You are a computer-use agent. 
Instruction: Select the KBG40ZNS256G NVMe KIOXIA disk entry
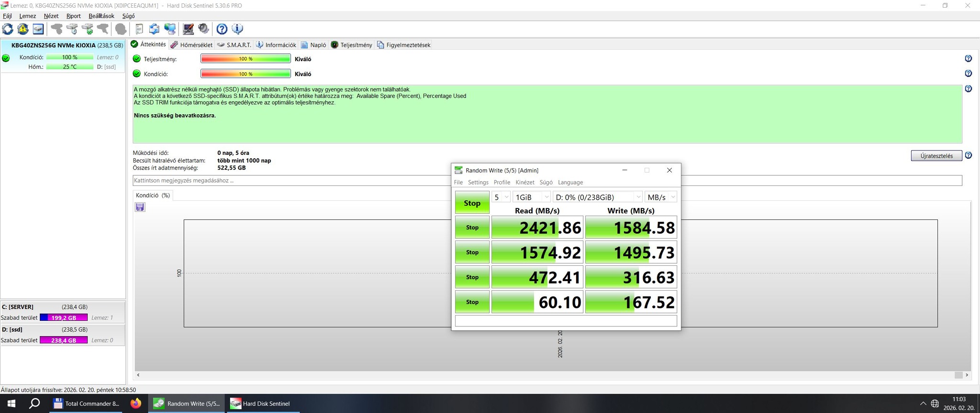pos(63,56)
